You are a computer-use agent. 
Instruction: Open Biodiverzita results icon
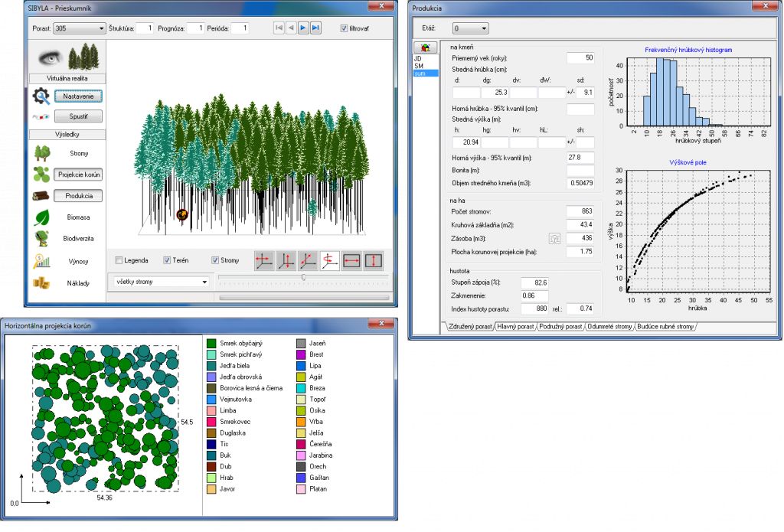(x=43, y=239)
